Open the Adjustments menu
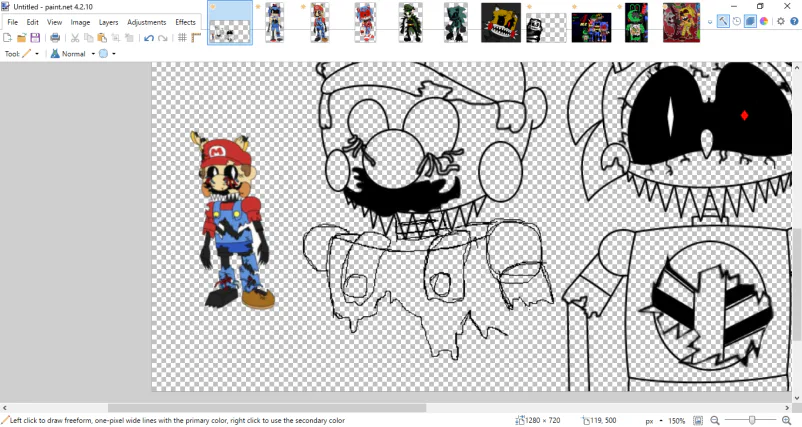The width and height of the screenshot is (802, 427). [x=147, y=22]
